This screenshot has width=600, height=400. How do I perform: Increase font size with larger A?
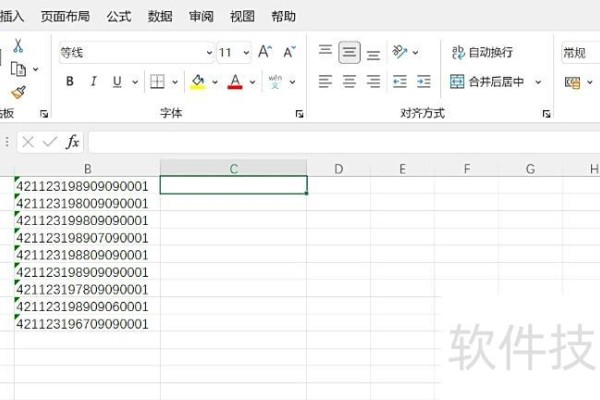[x=265, y=52]
